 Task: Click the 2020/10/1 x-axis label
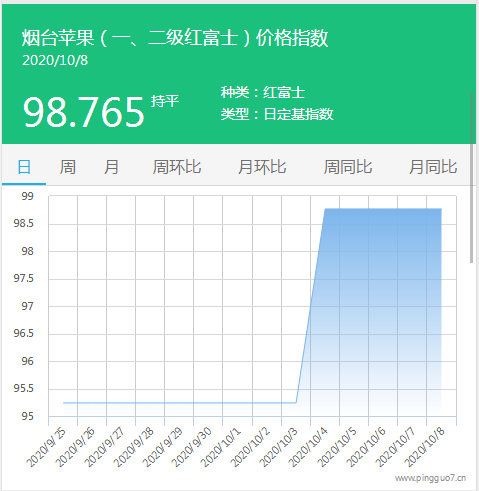pyautogui.click(x=221, y=448)
